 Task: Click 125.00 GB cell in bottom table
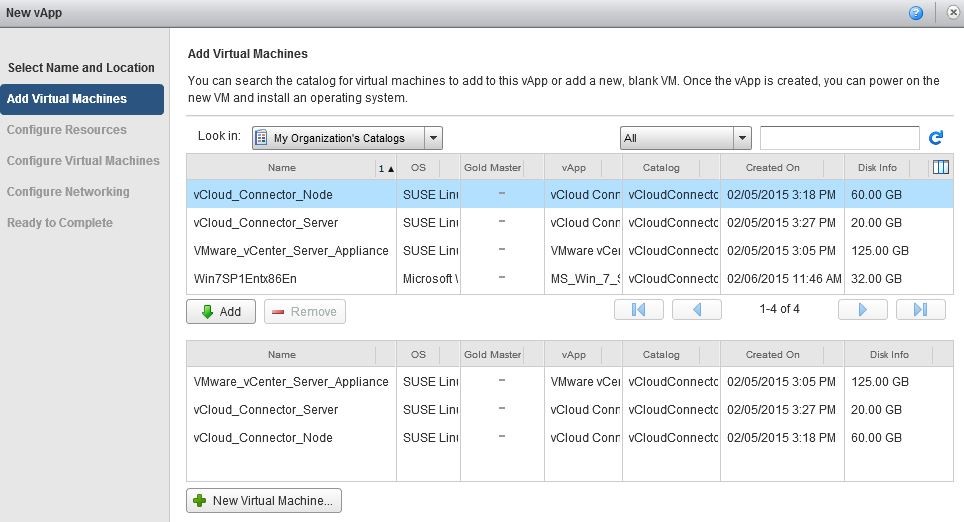880,382
